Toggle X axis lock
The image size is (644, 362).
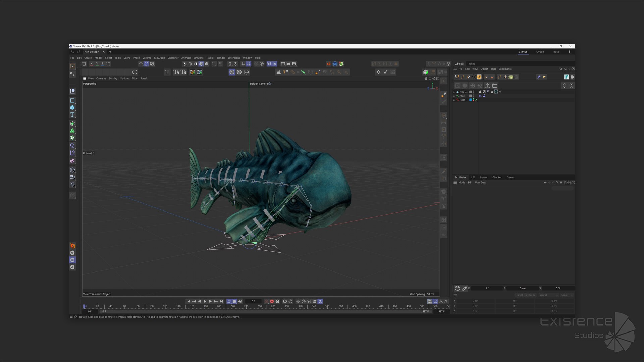(91, 64)
